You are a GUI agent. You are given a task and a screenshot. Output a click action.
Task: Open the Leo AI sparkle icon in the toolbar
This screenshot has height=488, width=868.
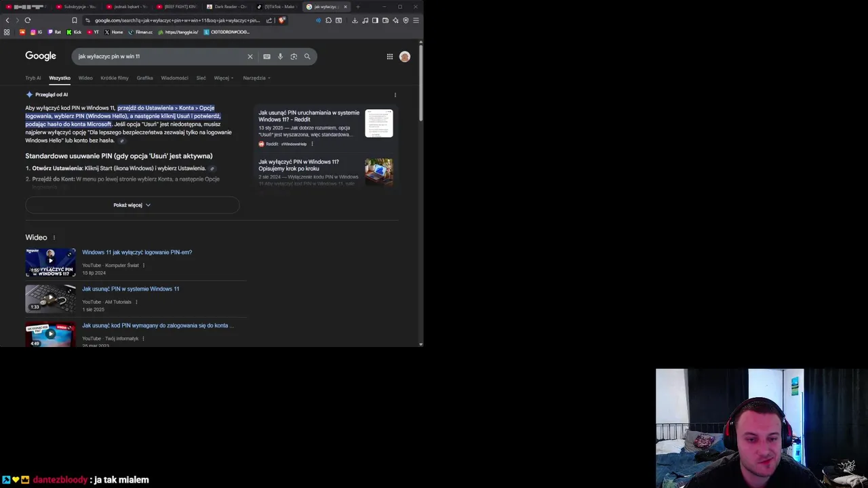click(x=395, y=20)
